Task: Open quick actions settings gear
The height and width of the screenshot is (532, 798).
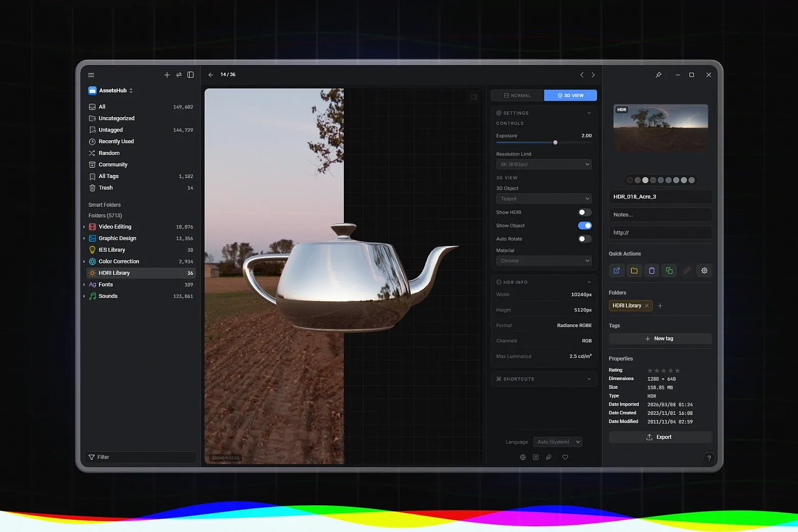Action: [704, 271]
